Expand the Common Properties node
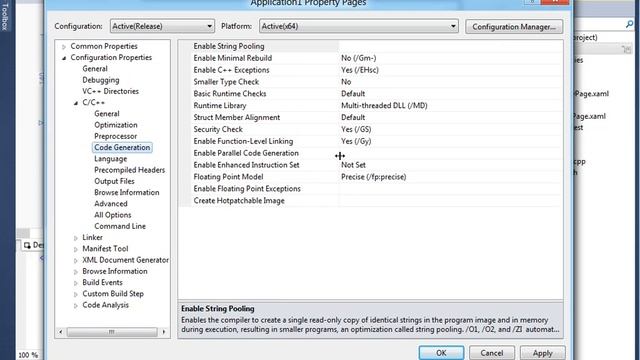The width and height of the screenshot is (640, 360). click(64, 47)
